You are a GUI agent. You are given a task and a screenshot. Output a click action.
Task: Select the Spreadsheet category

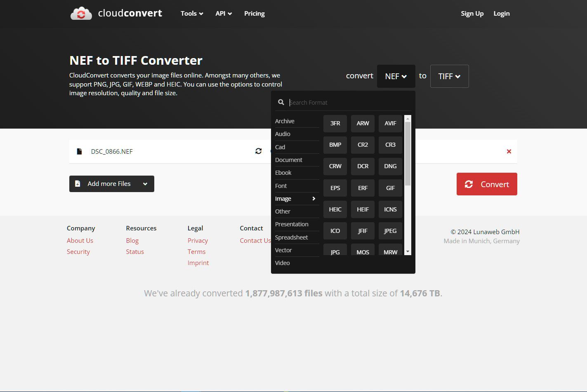tap(297, 237)
